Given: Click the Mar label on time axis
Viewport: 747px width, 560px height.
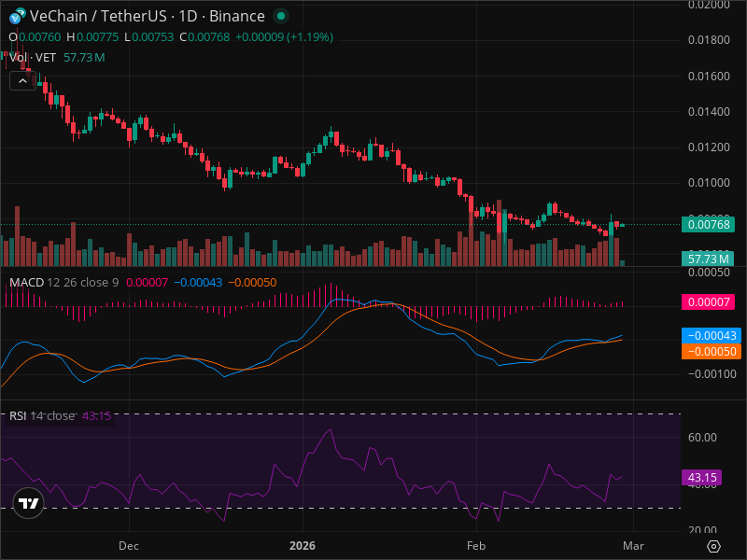Looking at the screenshot, I should (x=633, y=546).
